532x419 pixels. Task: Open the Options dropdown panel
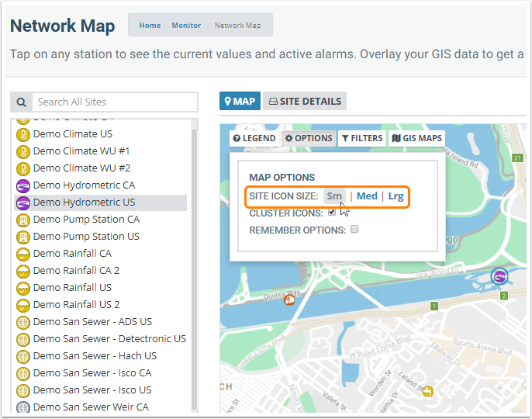[x=309, y=138]
